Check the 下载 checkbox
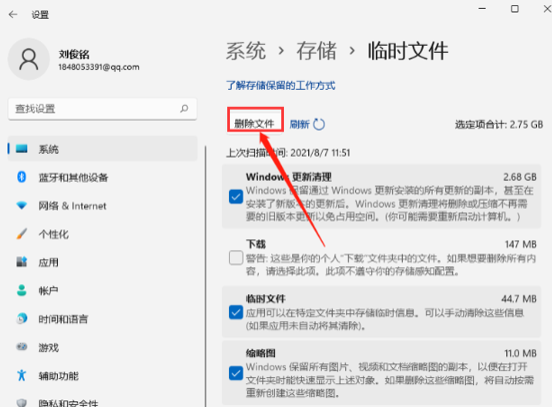Image resolution: width=552 pixels, height=407 pixels. coord(236,258)
